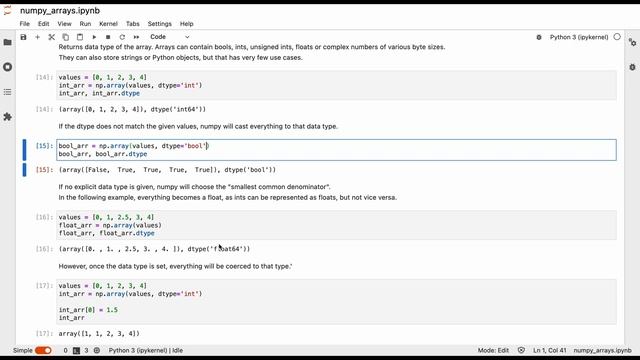640x360 pixels.
Task: Cut selected cell with scissors icon
Action: 51,37
